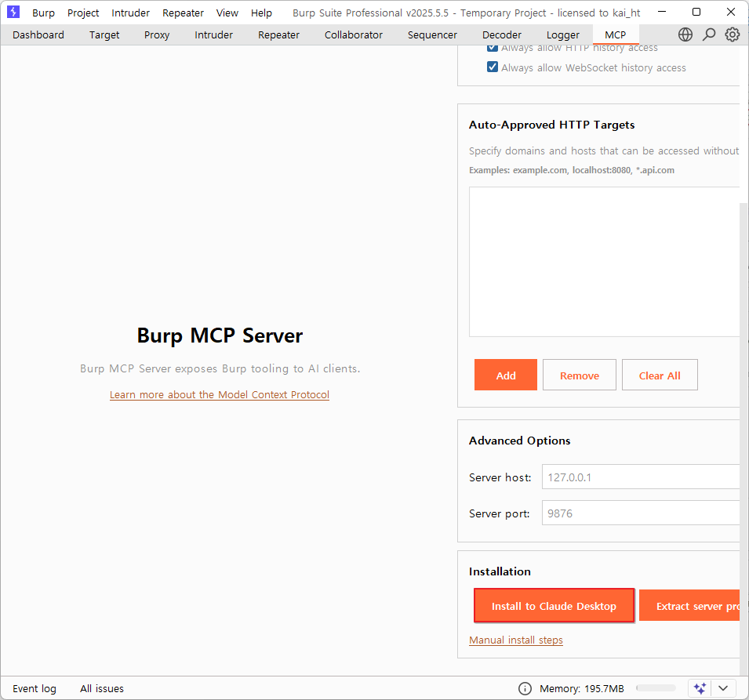Click the Server host input field
This screenshot has width=749, height=700.
[x=641, y=477]
